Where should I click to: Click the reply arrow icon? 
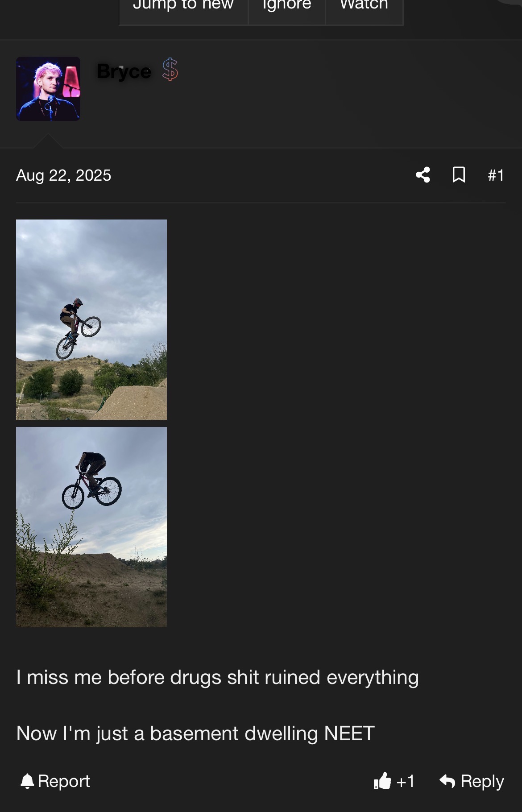click(447, 781)
